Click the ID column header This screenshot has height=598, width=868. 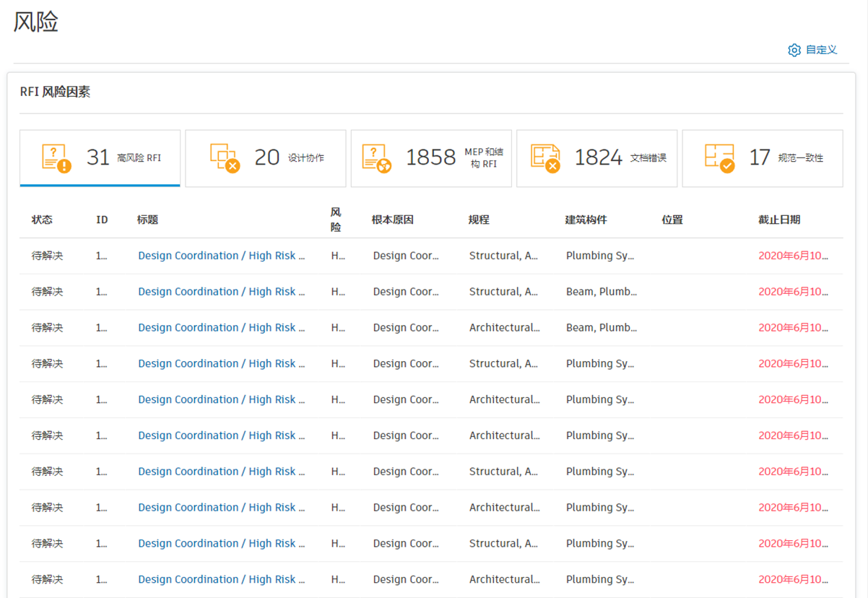pyautogui.click(x=102, y=220)
